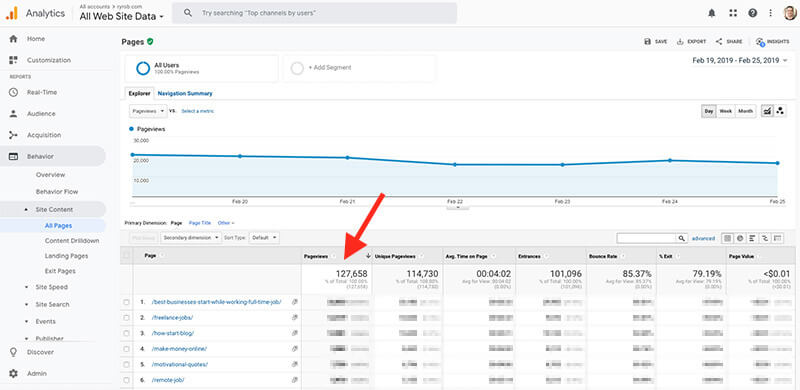Open the three-dot more options menu
The image size is (800, 390).
coord(770,13)
